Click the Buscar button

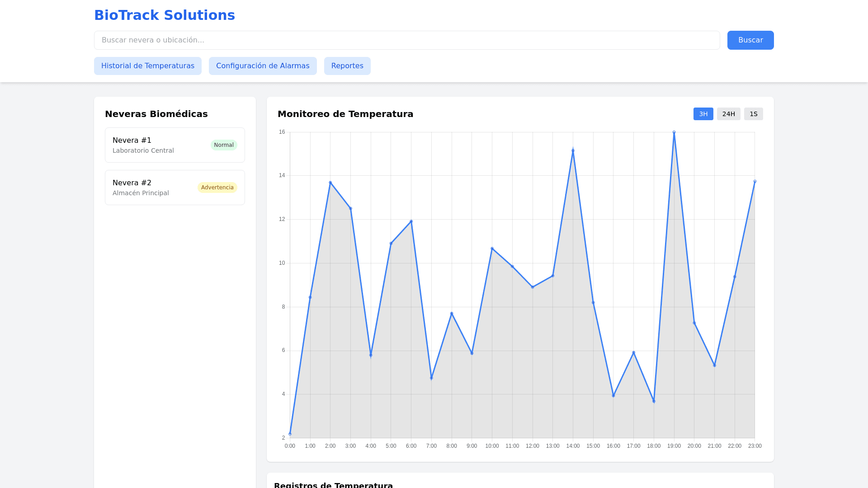[x=750, y=40]
